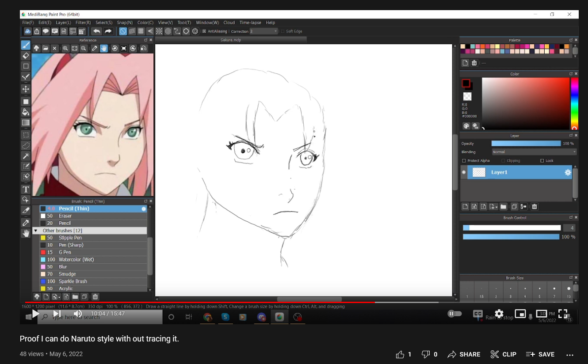
Task: Select the G Pen brush
Action: pyautogui.click(x=93, y=252)
